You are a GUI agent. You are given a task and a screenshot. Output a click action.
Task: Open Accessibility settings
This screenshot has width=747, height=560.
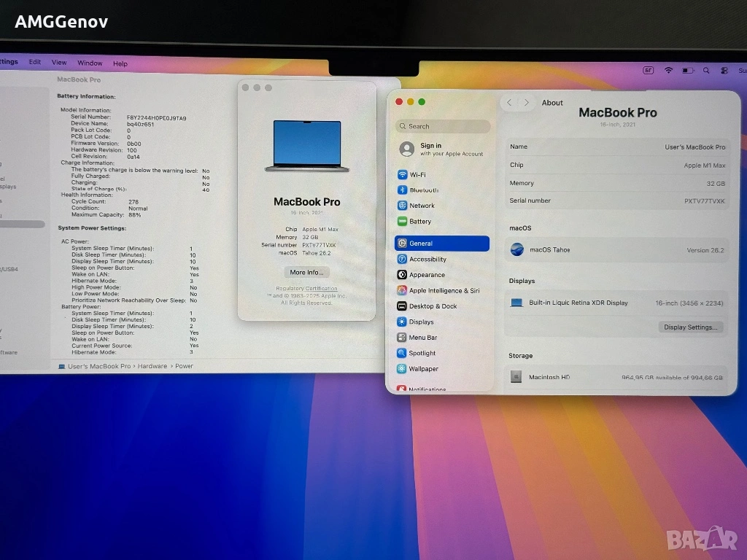pos(427,260)
